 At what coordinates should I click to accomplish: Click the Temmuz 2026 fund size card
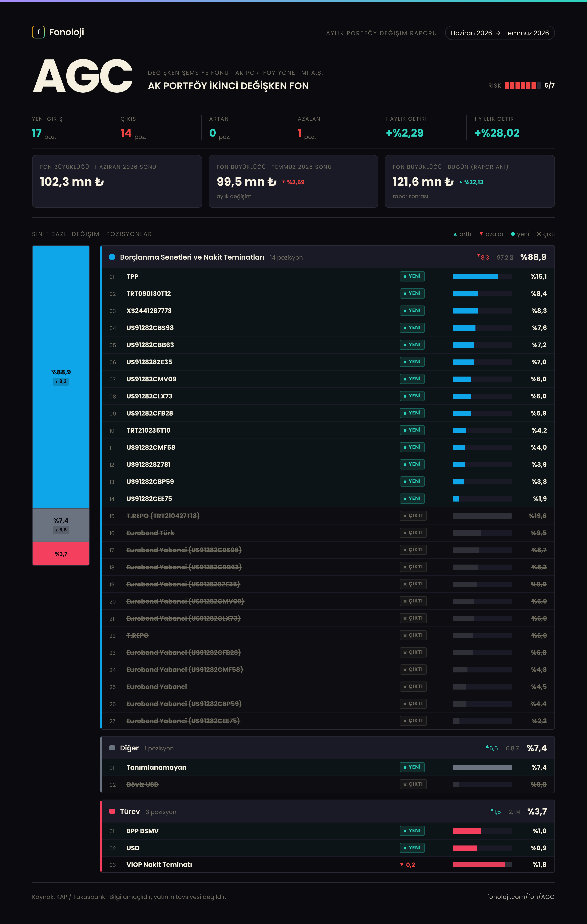(x=293, y=181)
